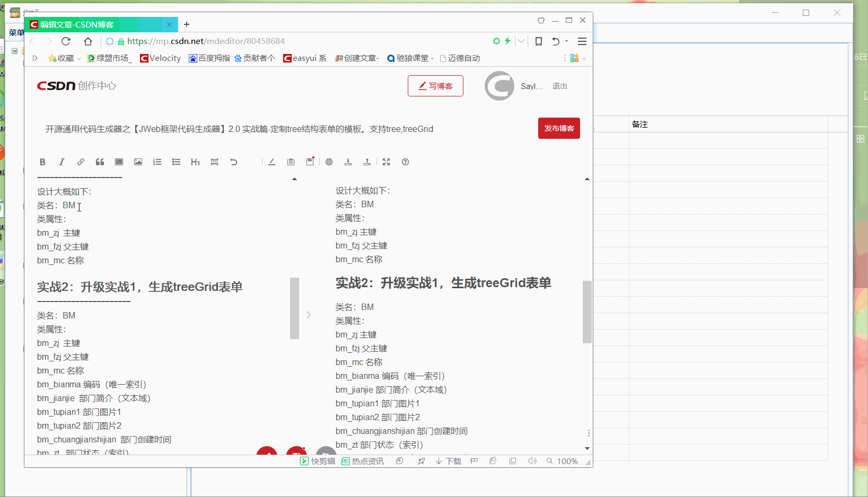The image size is (868, 497).
Task: Open 热点资讯 from the status bar
Action: click(x=363, y=461)
